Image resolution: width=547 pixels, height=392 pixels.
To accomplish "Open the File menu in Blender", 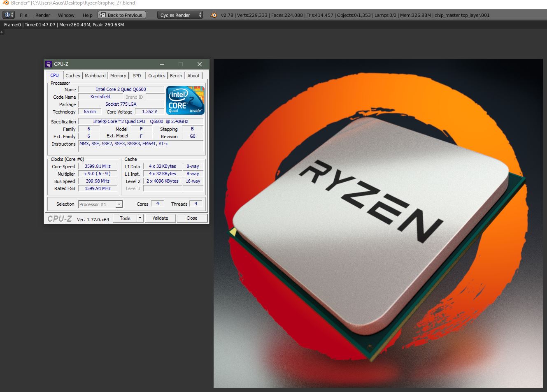I will [23, 15].
